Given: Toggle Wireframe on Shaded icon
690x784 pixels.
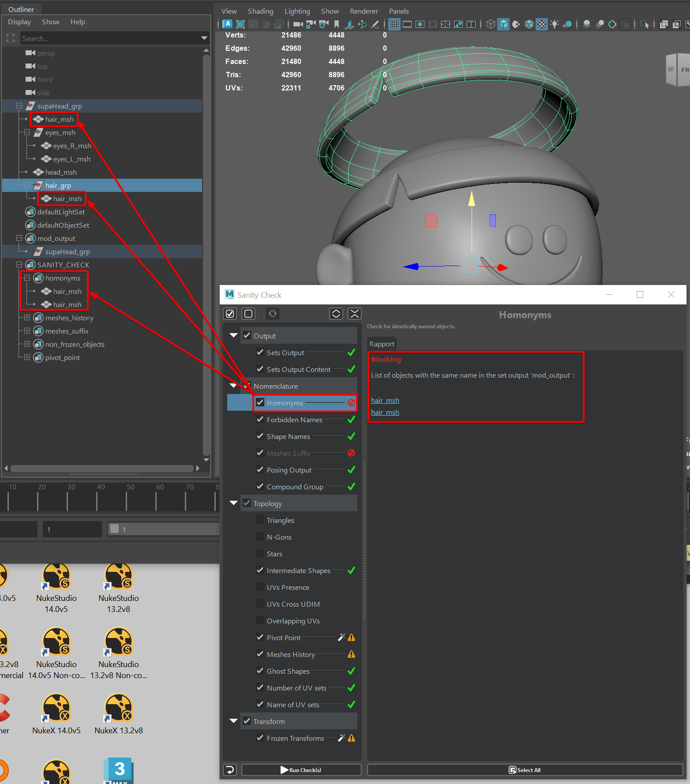Looking at the screenshot, I should (x=529, y=24).
